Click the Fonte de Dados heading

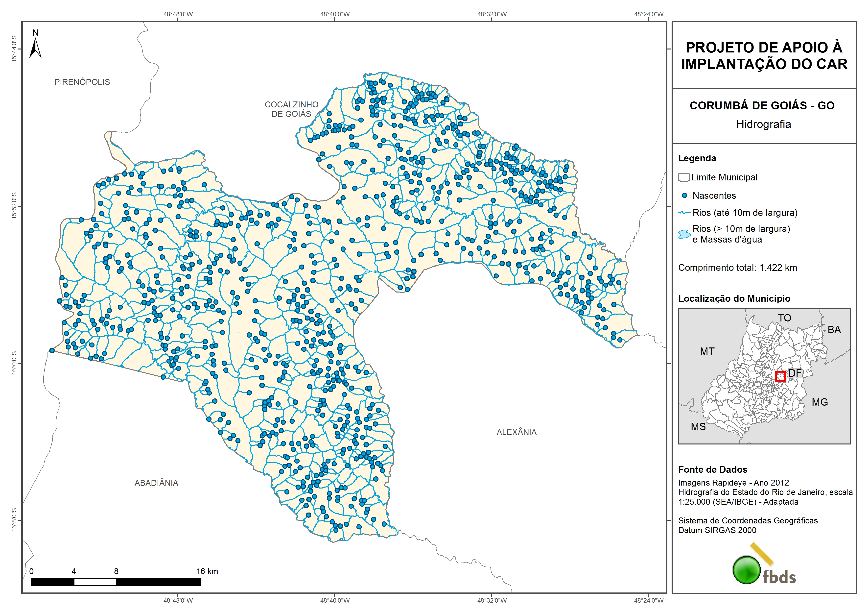click(x=713, y=469)
